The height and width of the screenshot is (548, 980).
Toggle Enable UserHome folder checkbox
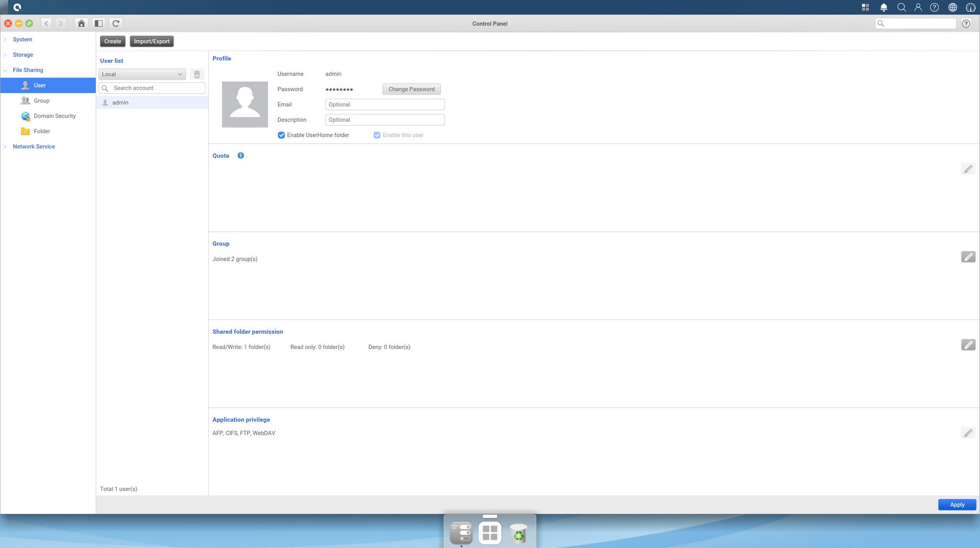pyautogui.click(x=281, y=135)
